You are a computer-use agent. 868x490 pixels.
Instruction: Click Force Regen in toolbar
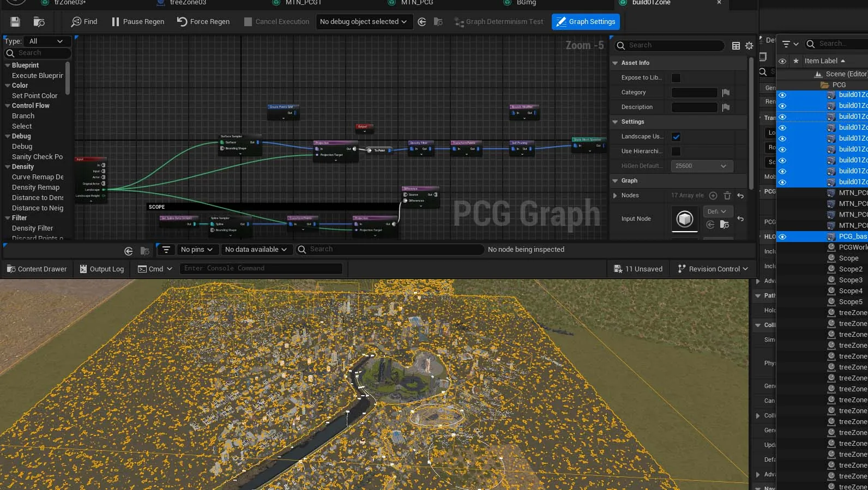click(x=203, y=22)
